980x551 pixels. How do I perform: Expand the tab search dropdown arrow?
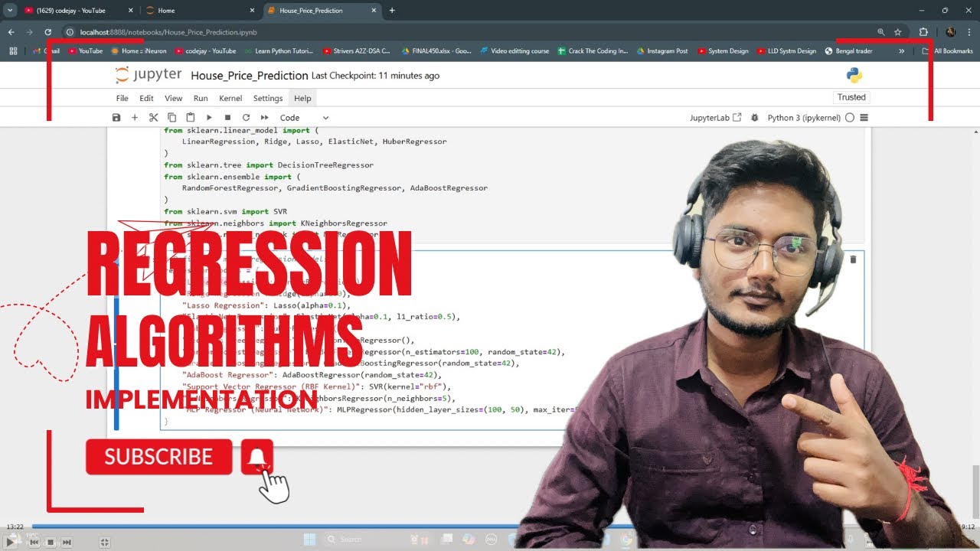(x=10, y=11)
